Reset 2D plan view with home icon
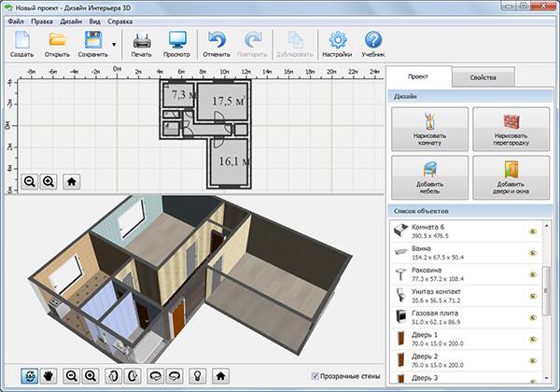Image resolution: width=560 pixels, height=392 pixels. pyautogui.click(x=72, y=182)
